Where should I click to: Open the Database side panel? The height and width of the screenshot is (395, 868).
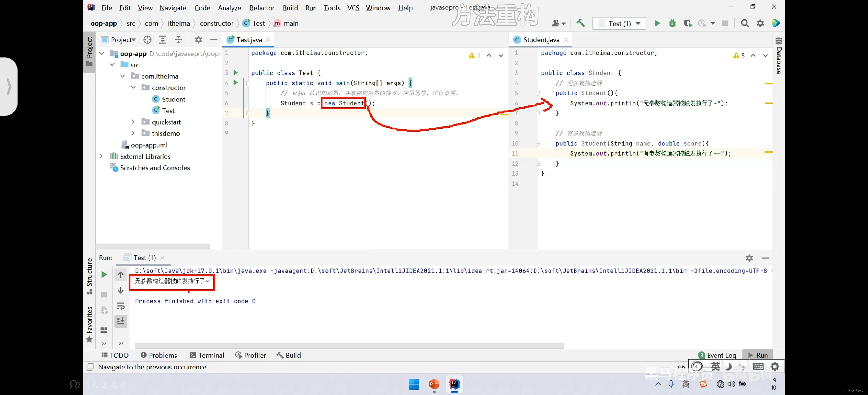click(778, 56)
